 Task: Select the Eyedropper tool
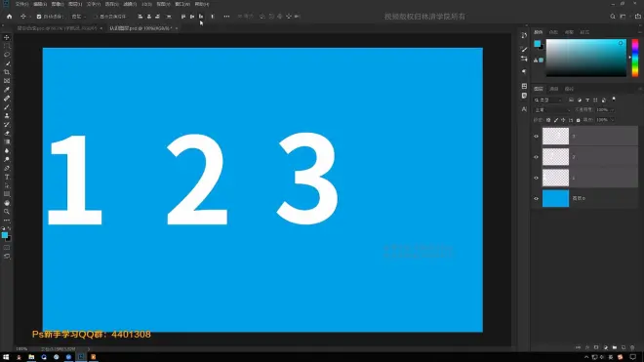point(7,90)
